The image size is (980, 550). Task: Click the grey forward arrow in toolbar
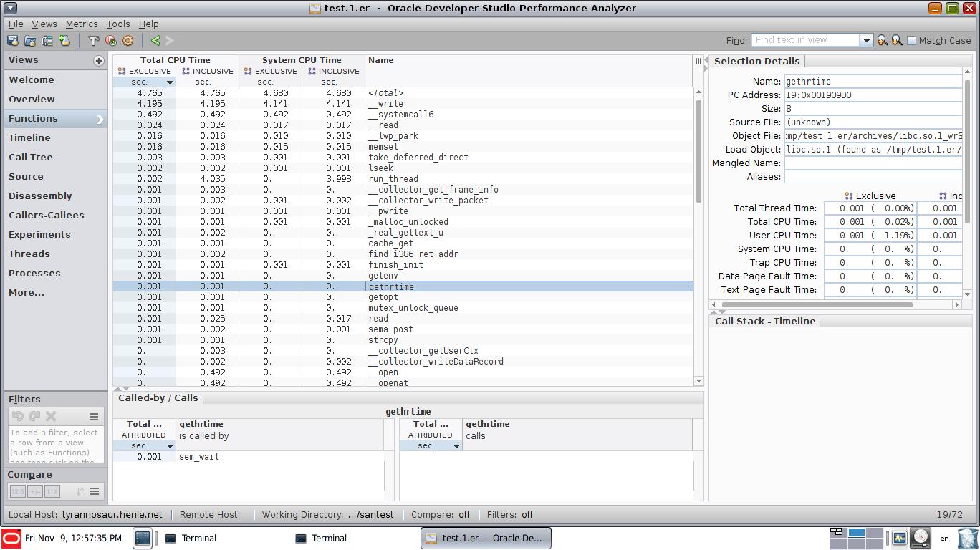coord(170,41)
